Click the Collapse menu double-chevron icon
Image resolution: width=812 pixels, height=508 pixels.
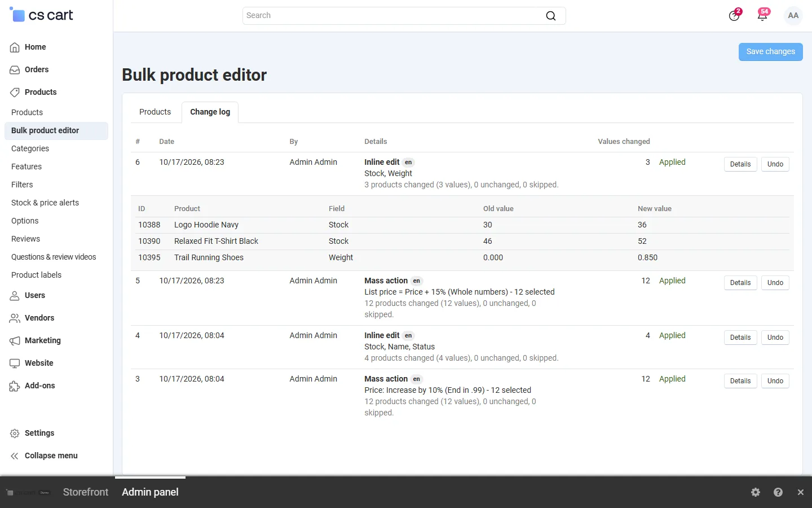[x=15, y=456]
